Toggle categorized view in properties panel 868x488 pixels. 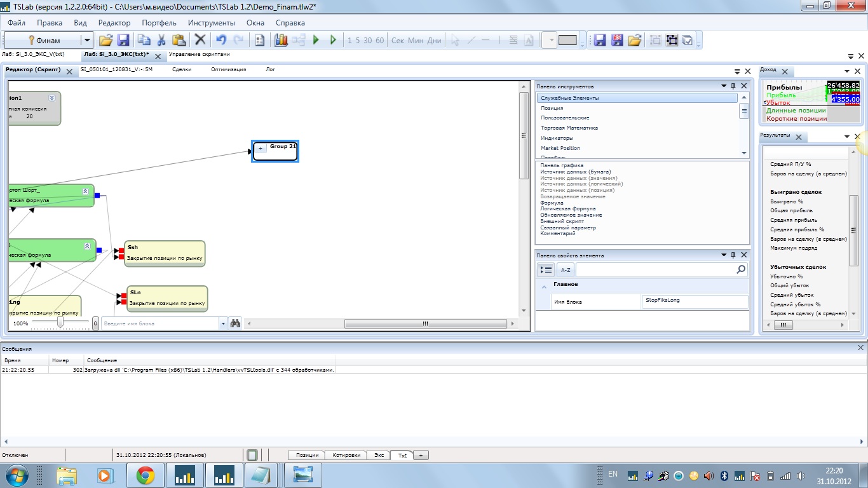tap(546, 269)
